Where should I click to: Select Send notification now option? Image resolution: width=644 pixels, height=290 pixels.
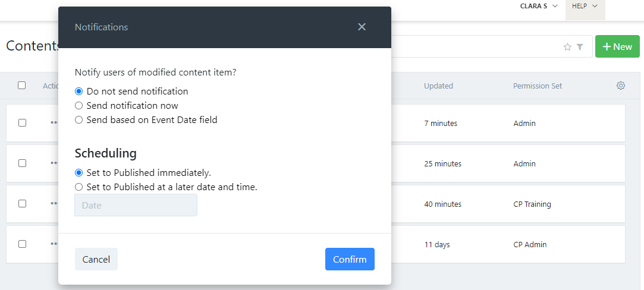(x=79, y=105)
